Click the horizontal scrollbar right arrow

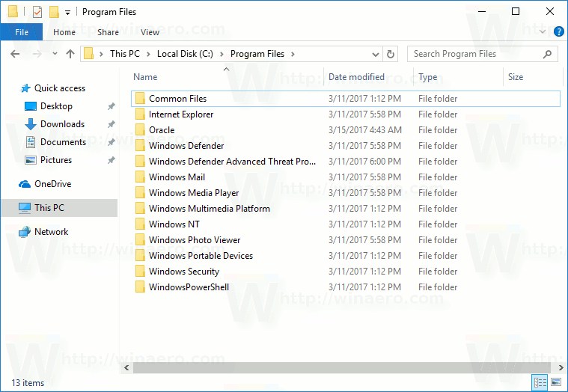pyautogui.click(x=561, y=368)
